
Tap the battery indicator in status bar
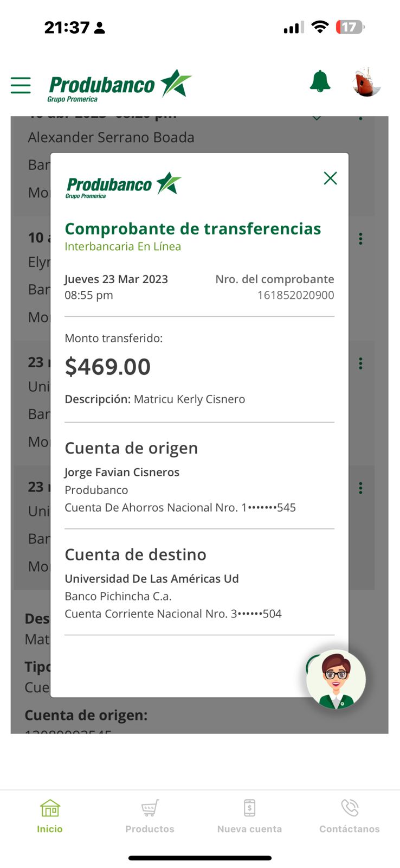tap(350, 27)
